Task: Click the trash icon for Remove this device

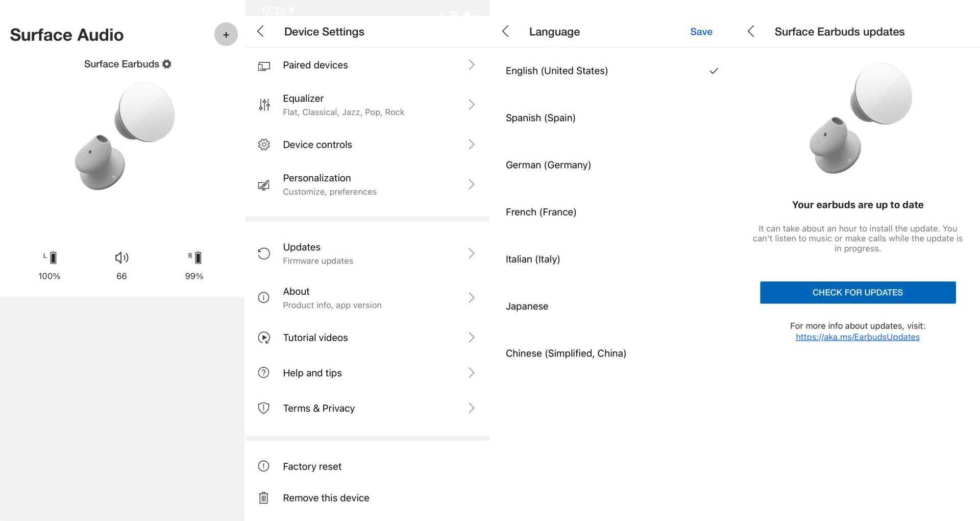Action: tap(263, 498)
